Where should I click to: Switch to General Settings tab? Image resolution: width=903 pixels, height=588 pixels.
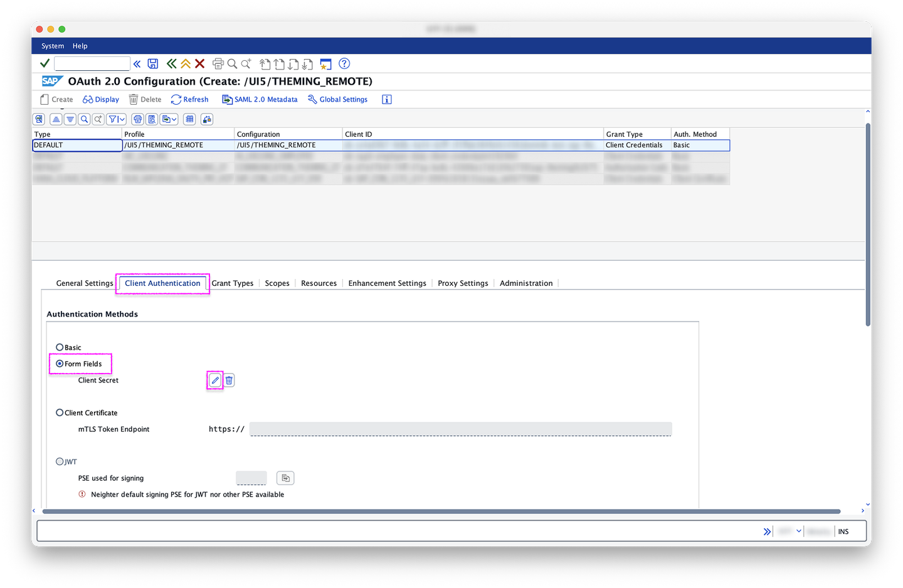[85, 283]
